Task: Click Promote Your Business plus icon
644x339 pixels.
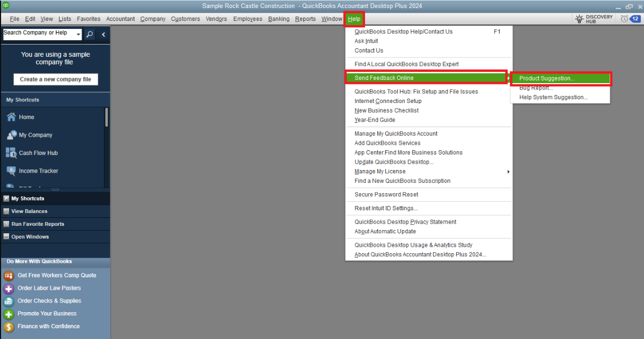Action: point(9,314)
